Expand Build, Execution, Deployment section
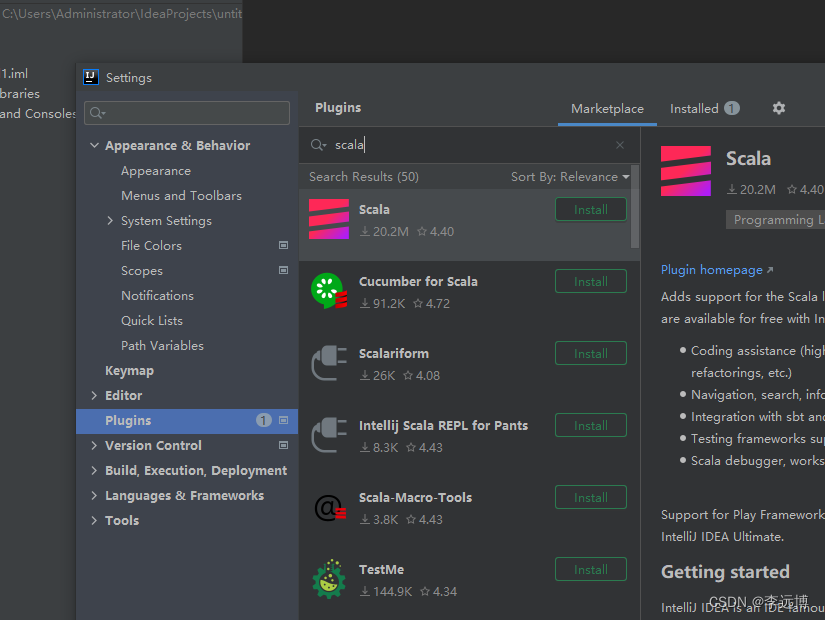The width and height of the screenshot is (825, 620). click(94, 471)
